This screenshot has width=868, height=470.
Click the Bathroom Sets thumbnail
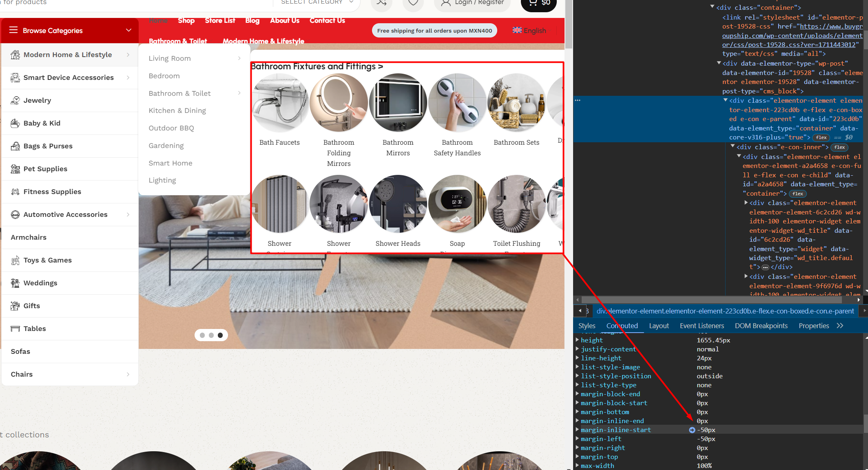516,103
